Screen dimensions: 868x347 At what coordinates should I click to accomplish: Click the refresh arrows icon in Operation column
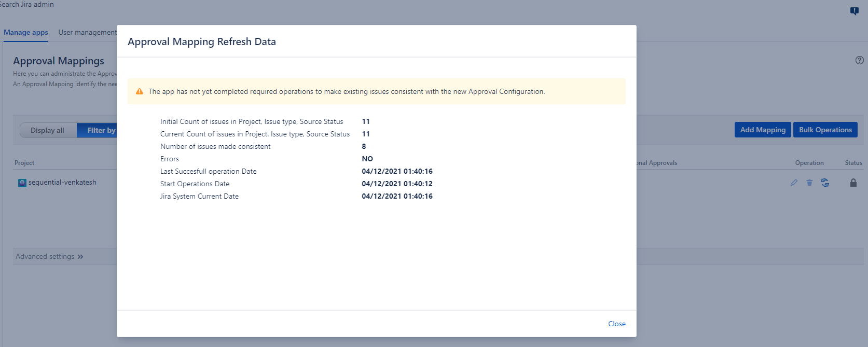825,183
